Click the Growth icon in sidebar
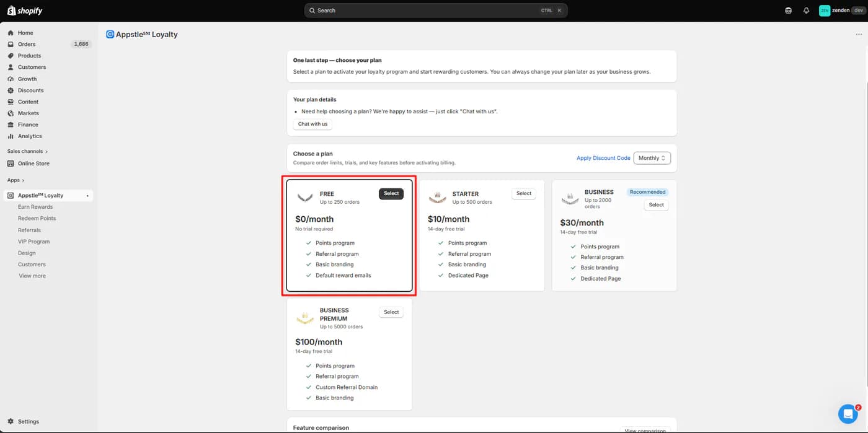This screenshot has width=868, height=433. [x=11, y=79]
